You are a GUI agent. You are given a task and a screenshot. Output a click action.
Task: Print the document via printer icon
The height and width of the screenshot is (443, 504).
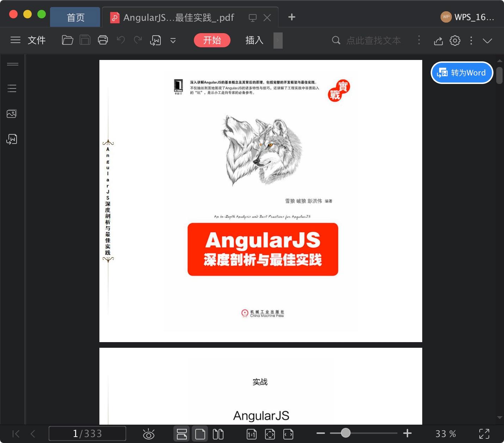(103, 40)
